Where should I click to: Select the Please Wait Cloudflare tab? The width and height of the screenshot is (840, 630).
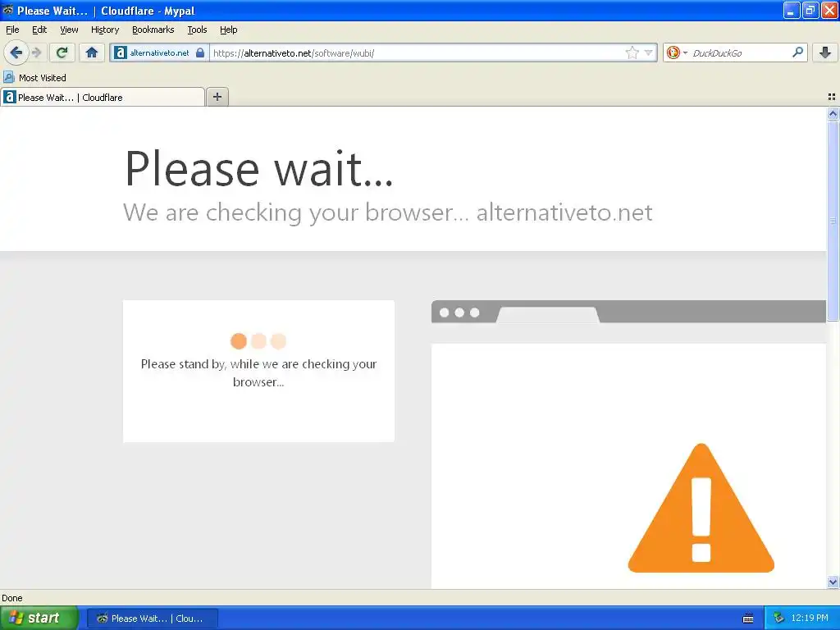[x=103, y=98]
